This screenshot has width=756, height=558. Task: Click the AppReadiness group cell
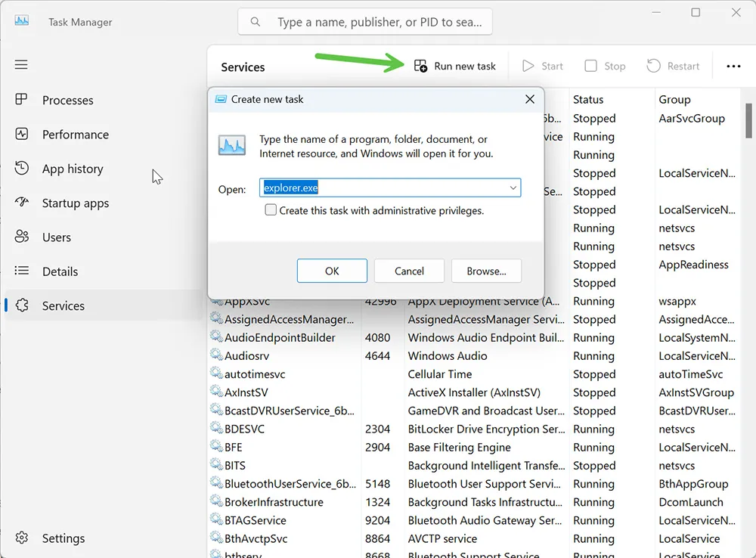point(693,265)
